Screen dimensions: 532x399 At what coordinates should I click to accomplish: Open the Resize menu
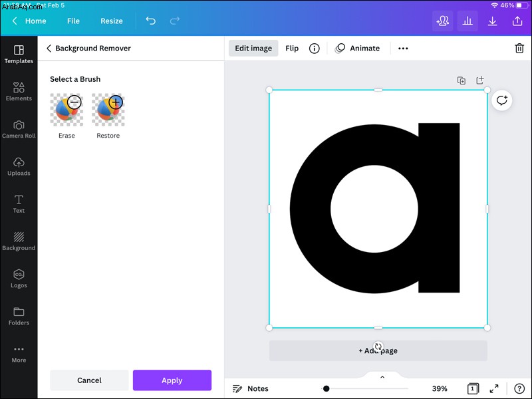[x=112, y=21]
